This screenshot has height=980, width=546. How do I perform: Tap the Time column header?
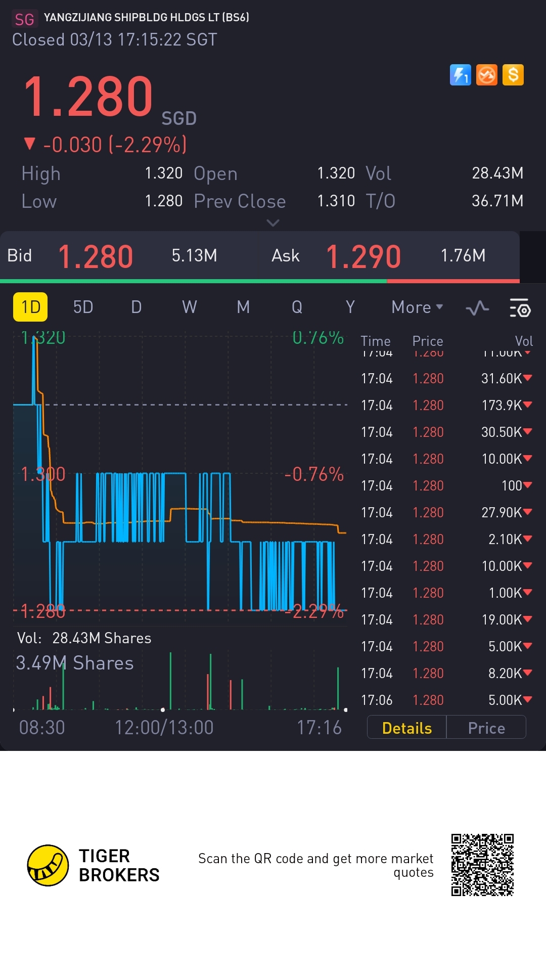[x=376, y=341]
